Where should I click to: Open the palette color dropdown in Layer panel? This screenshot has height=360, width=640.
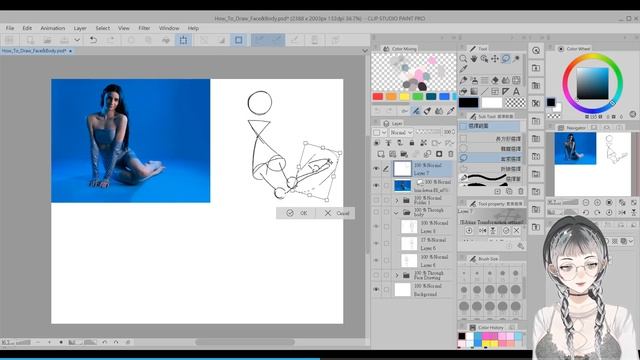point(380,132)
